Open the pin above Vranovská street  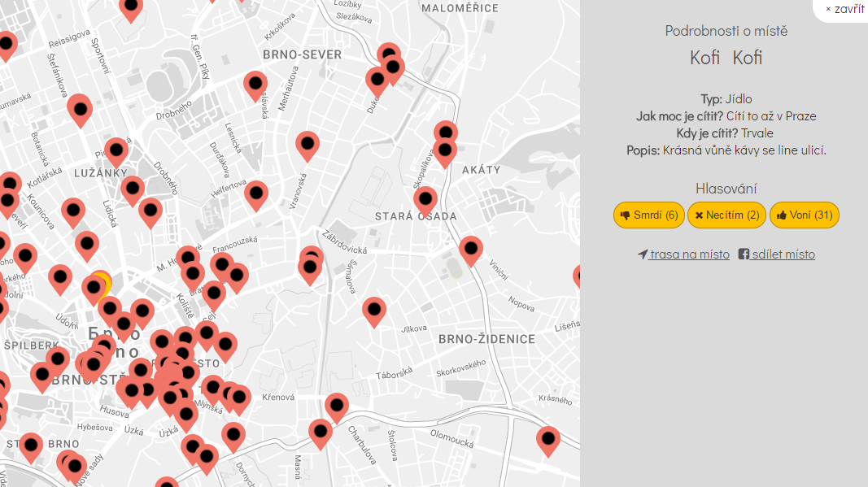[x=308, y=146]
